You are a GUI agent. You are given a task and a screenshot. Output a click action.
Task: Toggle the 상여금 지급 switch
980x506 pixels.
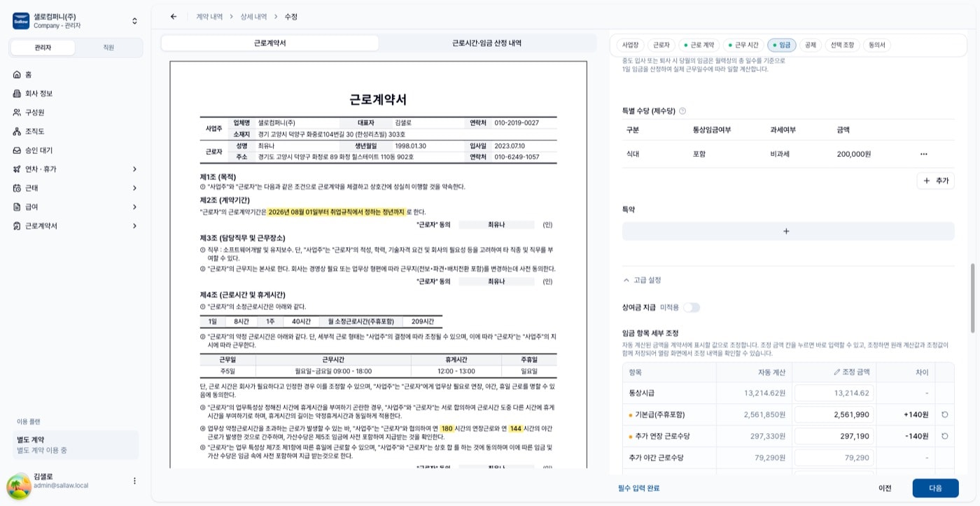[x=692, y=307]
